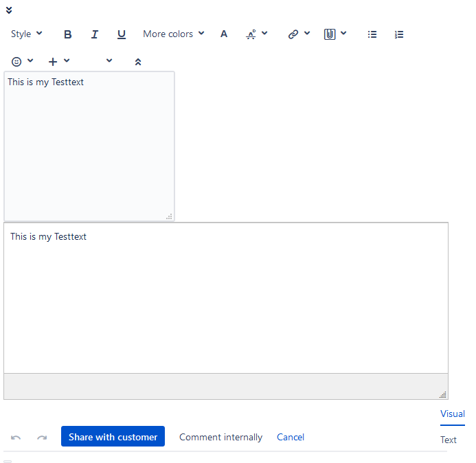Click Share with customer button

point(113,436)
